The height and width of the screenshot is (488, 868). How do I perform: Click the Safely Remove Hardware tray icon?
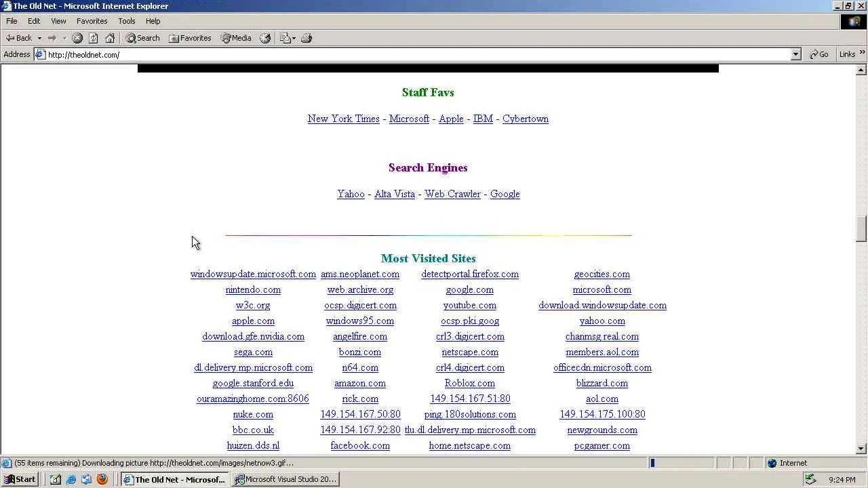[810, 479]
